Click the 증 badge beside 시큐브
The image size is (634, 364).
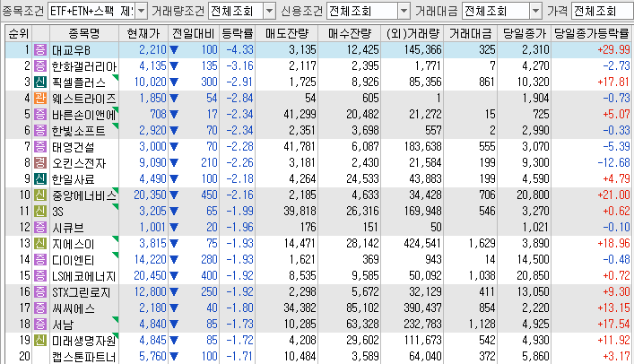point(40,228)
